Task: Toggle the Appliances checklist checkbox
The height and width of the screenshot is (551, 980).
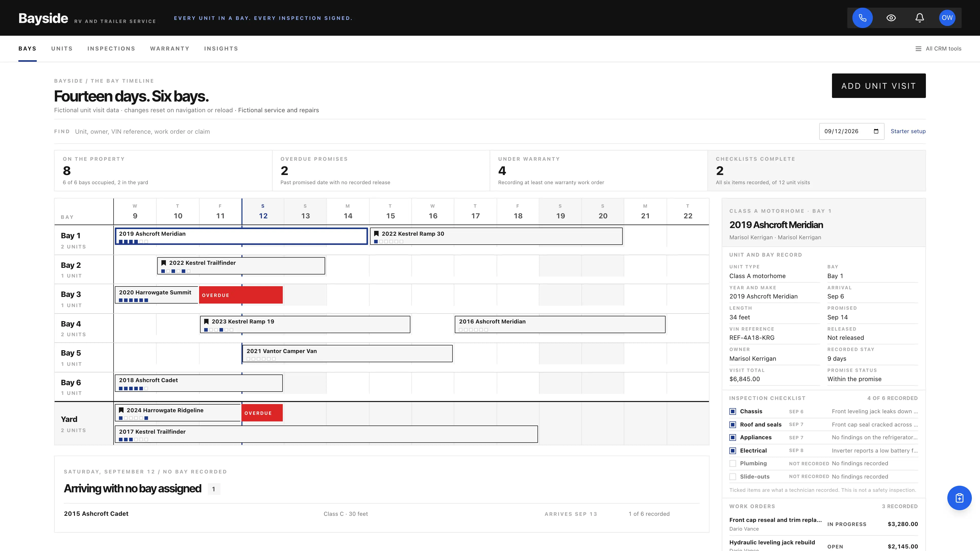Action: point(733,437)
